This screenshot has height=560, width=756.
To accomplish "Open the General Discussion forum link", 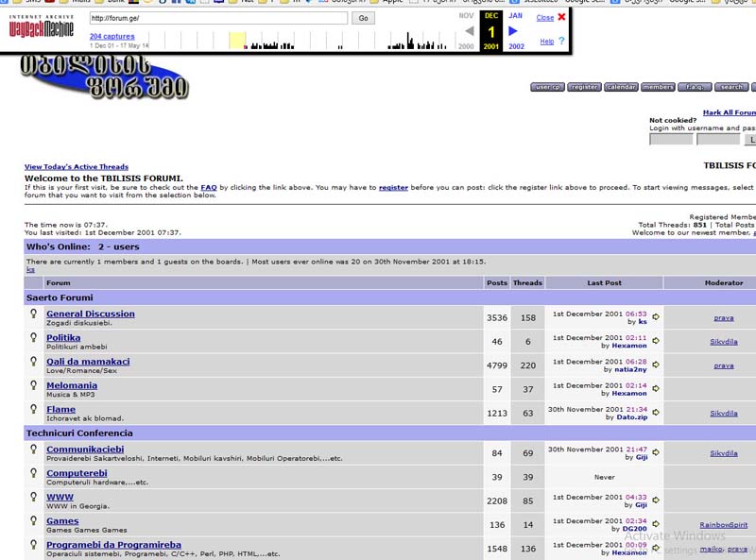I will 91,314.
